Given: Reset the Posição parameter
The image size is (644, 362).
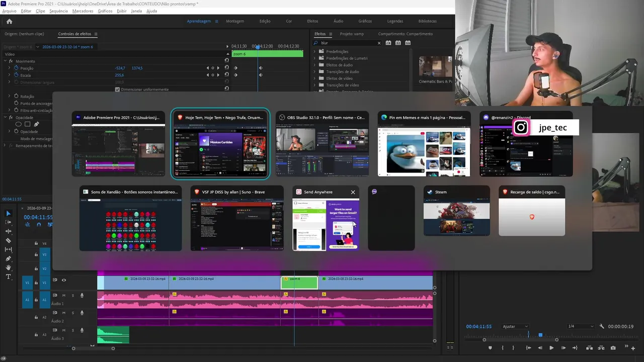Looking at the screenshot, I should [226, 68].
